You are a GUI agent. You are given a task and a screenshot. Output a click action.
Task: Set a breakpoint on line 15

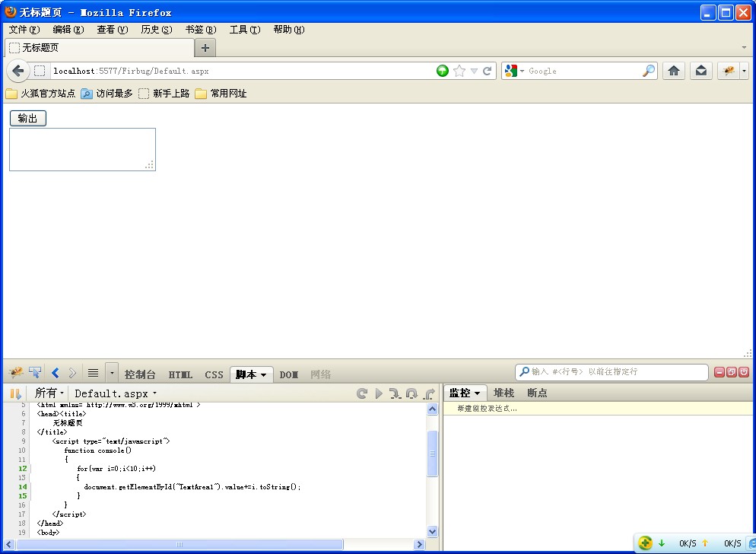[23, 495]
